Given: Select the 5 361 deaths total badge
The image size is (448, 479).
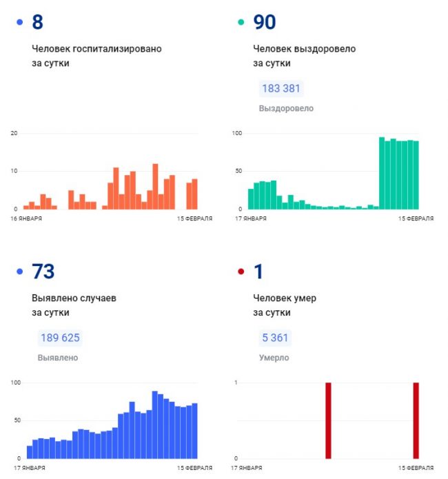Looking at the screenshot, I should coord(274,338).
